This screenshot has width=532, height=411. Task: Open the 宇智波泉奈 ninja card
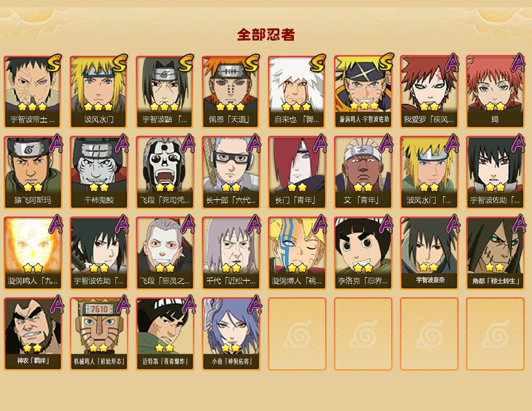click(x=429, y=253)
